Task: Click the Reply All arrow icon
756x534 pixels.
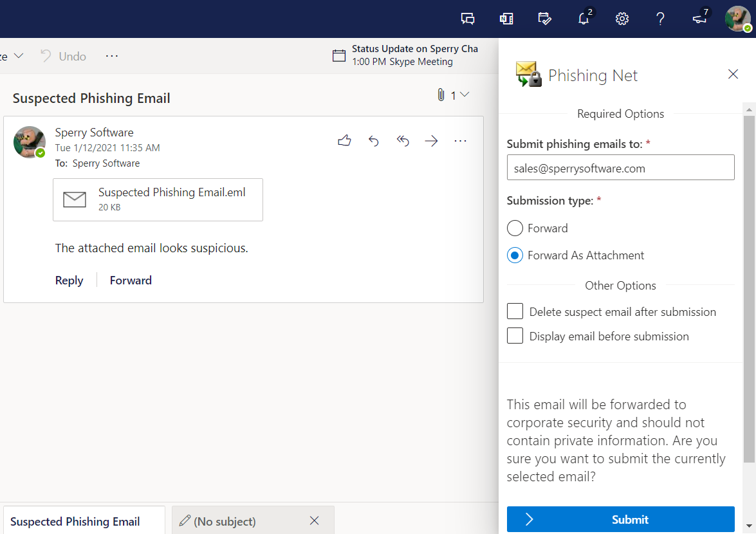Action: [403, 141]
